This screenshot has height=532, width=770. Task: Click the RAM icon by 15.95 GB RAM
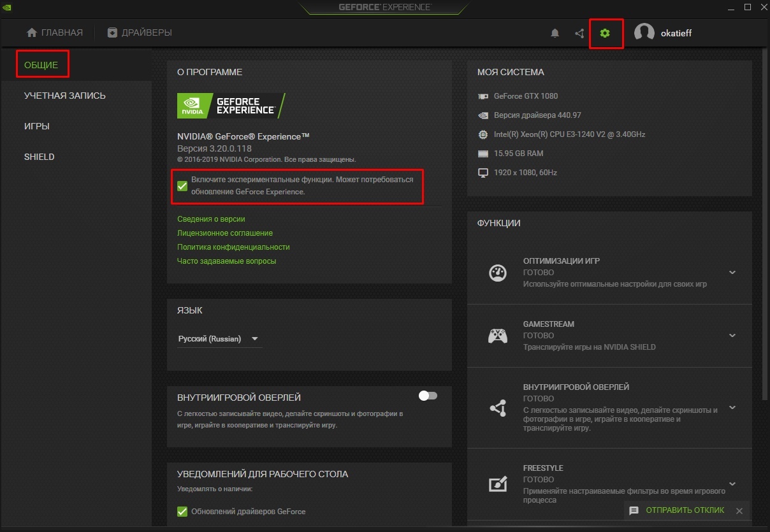pyautogui.click(x=483, y=154)
